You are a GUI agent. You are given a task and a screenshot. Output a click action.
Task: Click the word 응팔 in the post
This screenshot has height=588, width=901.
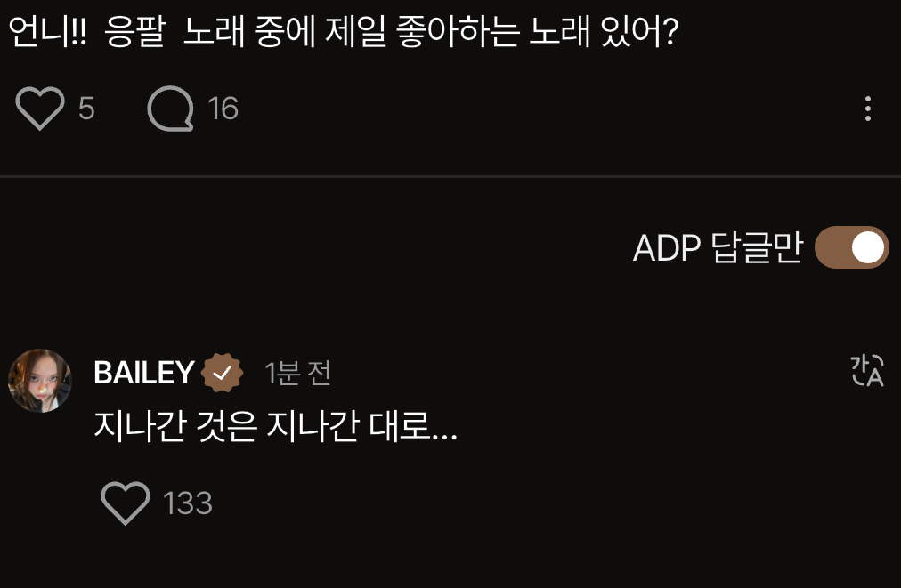coord(135,31)
